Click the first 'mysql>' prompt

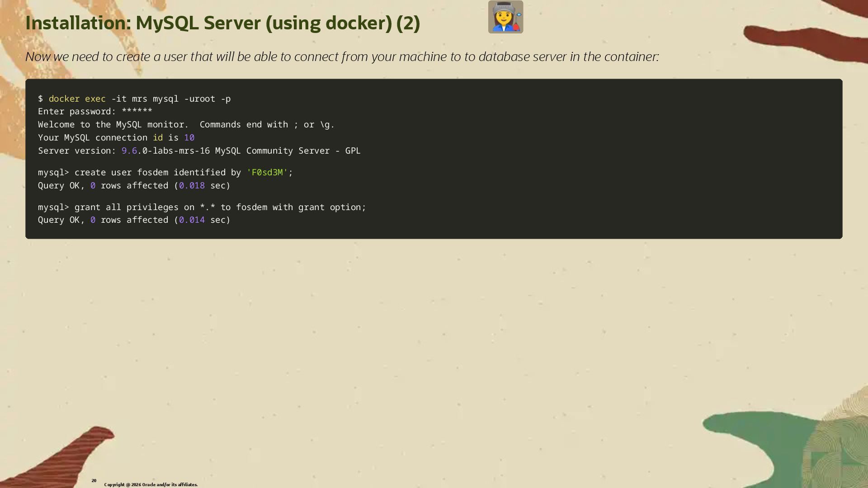[x=53, y=173]
